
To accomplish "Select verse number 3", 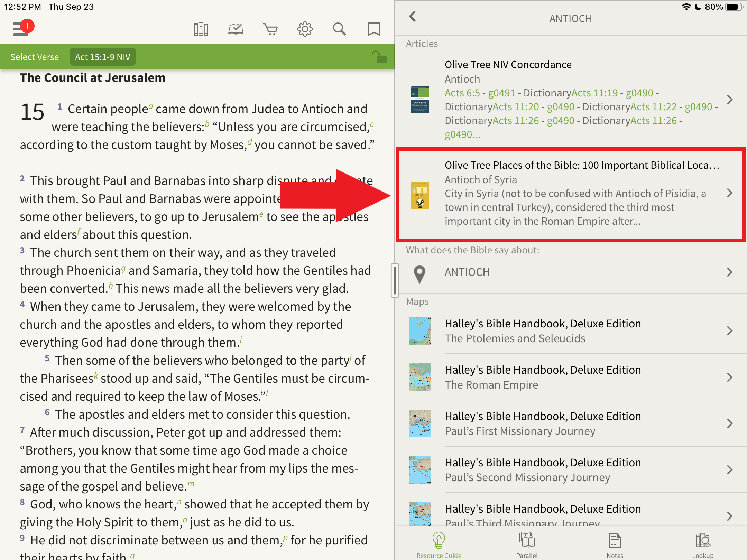I will point(22,250).
